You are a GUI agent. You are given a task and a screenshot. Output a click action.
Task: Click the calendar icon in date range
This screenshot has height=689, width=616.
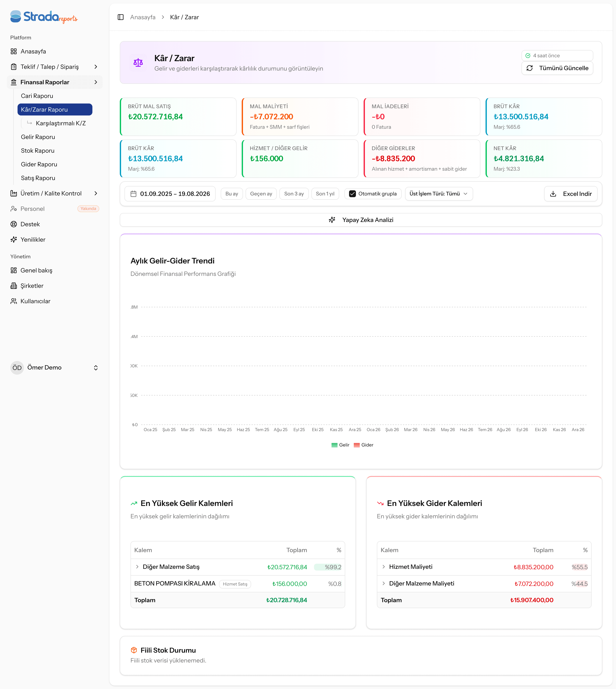(x=133, y=194)
